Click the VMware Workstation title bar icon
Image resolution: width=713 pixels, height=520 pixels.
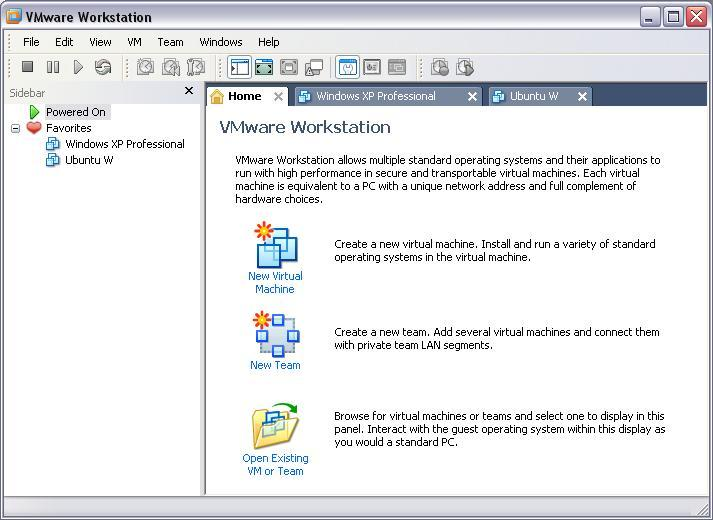[x=14, y=16]
